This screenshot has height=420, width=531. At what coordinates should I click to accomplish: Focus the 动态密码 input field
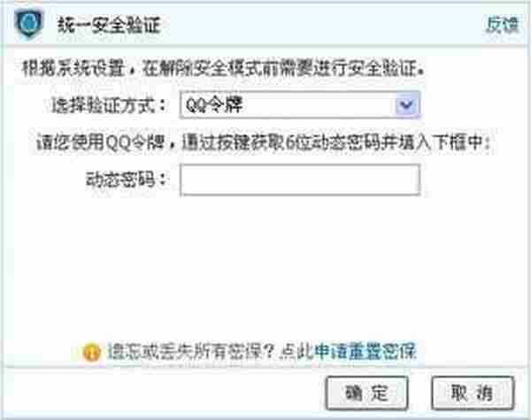(300, 179)
